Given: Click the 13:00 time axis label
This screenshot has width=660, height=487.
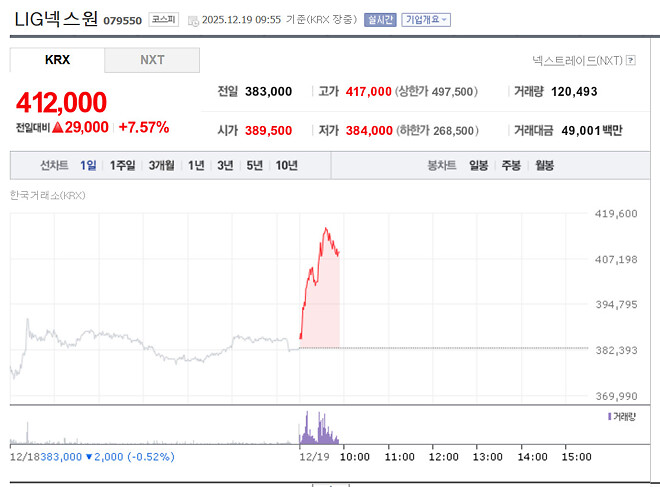Looking at the screenshot, I should point(488,457).
